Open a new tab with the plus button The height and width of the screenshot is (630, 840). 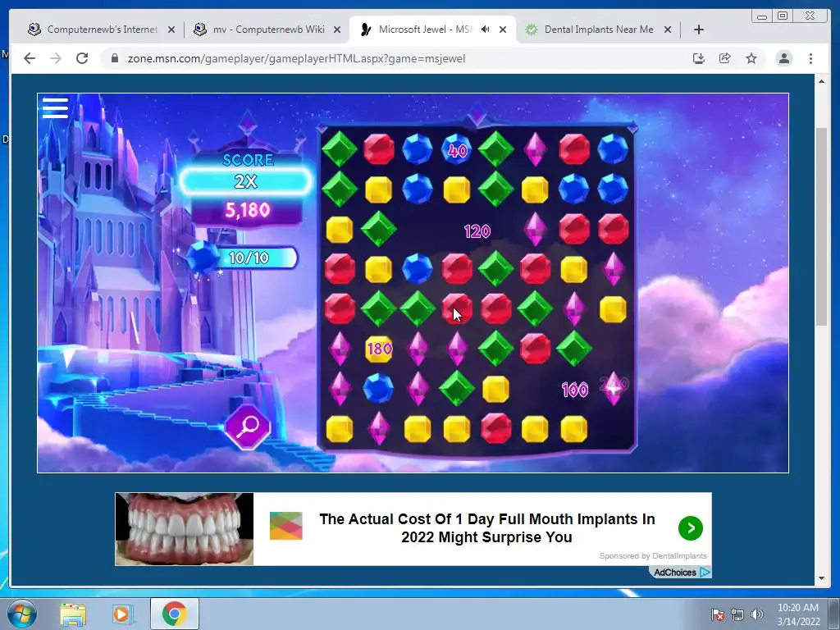pyautogui.click(x=699, y=30)
